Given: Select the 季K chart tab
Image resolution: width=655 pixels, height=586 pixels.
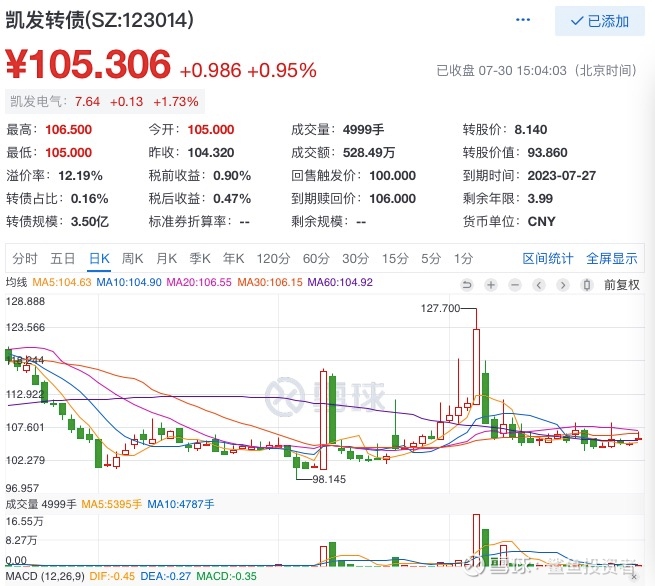Looking at the screenshot, I should (200, 259).
